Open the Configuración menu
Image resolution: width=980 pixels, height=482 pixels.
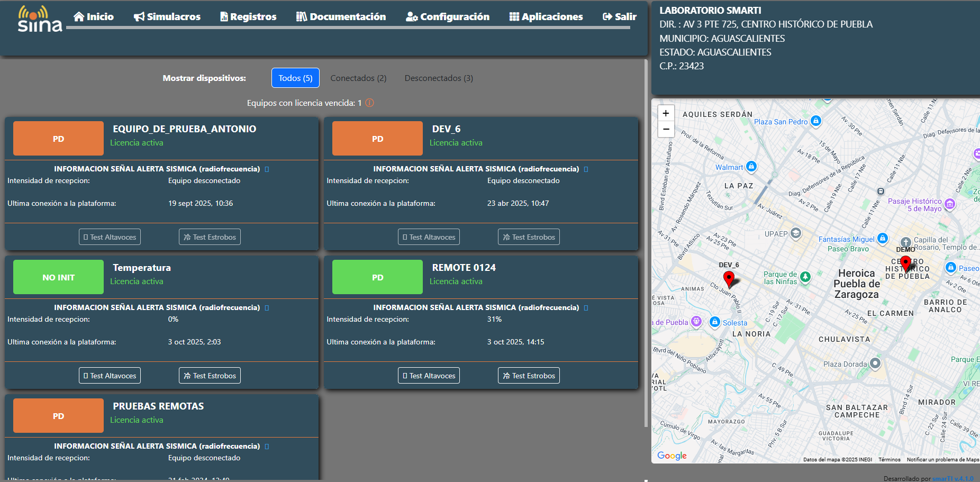tap(448, 17)
